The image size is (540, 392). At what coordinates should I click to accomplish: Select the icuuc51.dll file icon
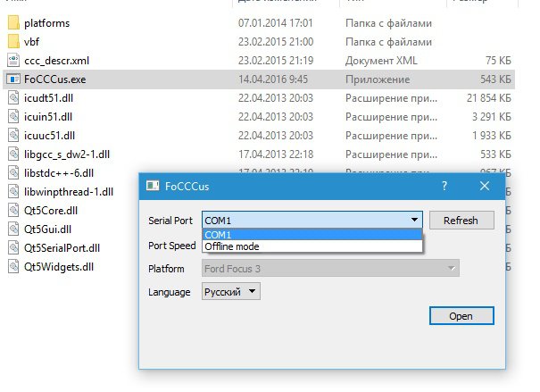13,136
